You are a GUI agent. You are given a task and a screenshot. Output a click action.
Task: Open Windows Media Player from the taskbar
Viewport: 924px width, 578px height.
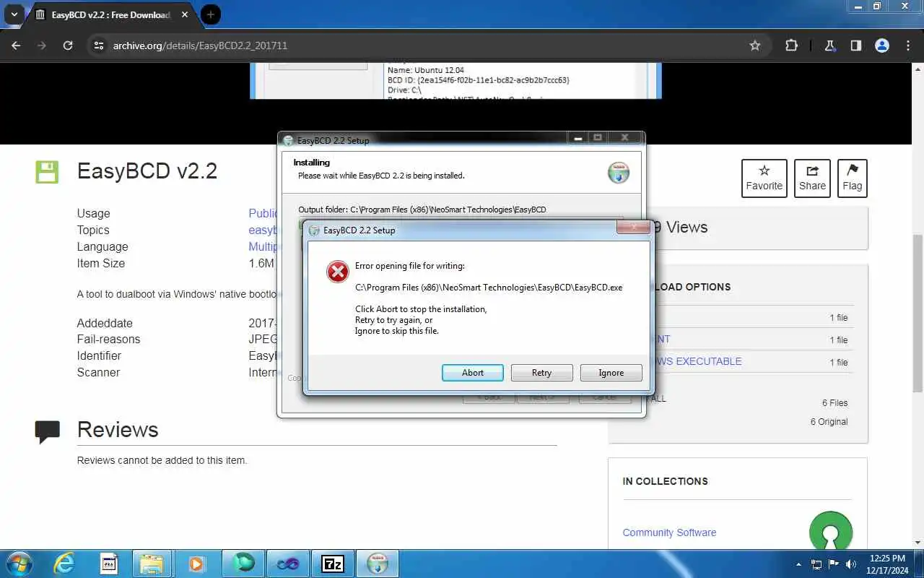(x=196, y=564)
